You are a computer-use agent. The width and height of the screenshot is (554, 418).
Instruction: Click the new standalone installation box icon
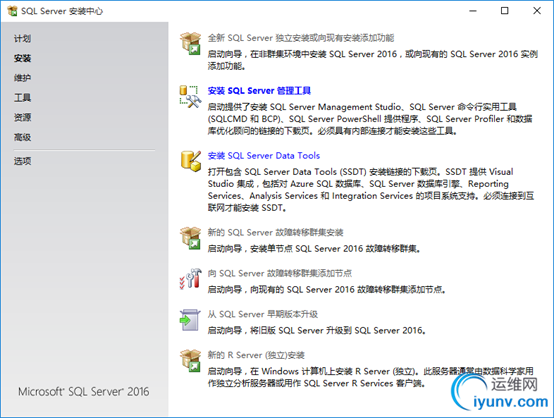[x=191, y=43]
